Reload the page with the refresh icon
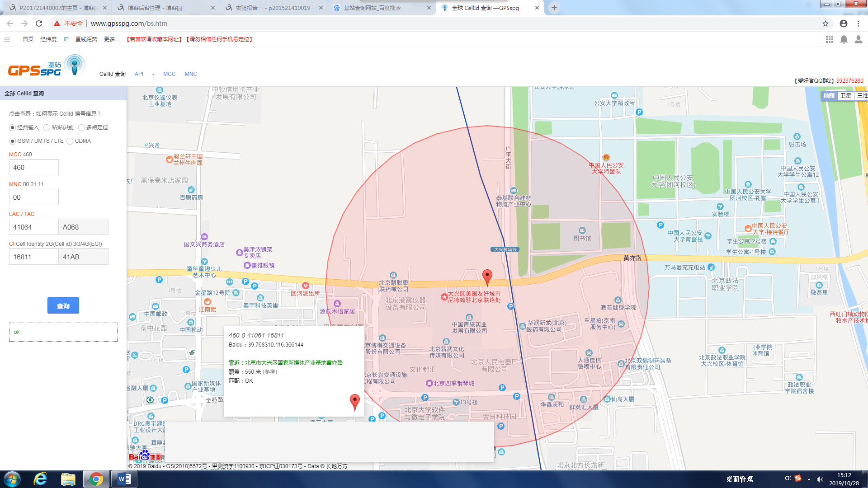Image resolution: width=868 pixels, height=488 pixels. (x=39, y=23)
